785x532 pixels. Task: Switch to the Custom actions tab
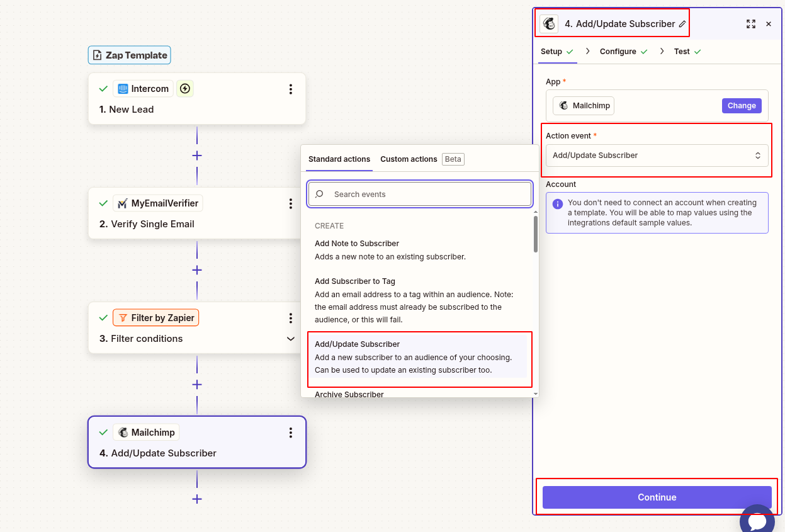point(409,159)
